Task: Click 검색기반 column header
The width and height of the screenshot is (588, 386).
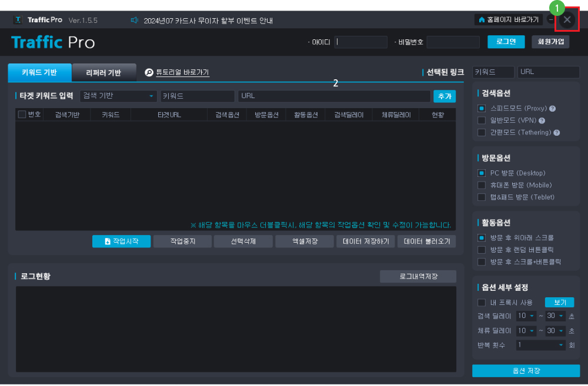Action: 67,115
